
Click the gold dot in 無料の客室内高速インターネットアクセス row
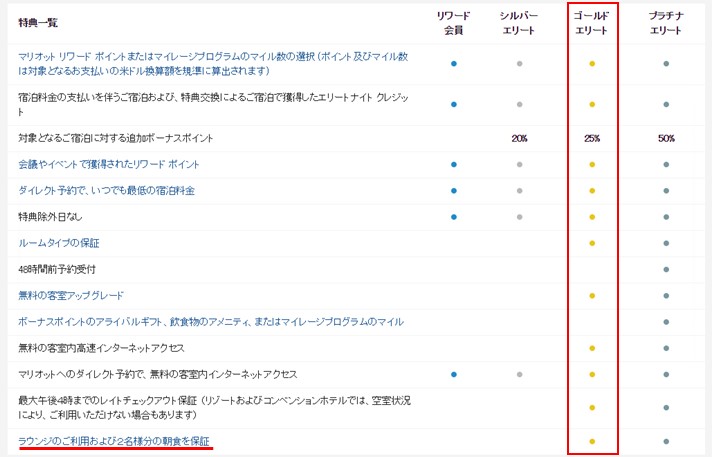pyautogui.click(x=592, y=348)
